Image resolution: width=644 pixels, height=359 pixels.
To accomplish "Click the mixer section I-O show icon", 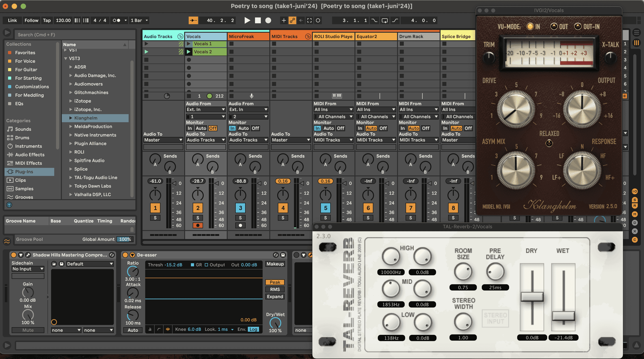I will [x=635, y=192].
